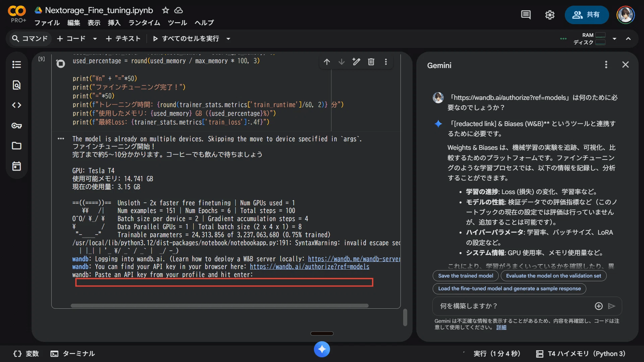
Task: Open the RAM and disk resource indicator
Action: click(589, 39)
